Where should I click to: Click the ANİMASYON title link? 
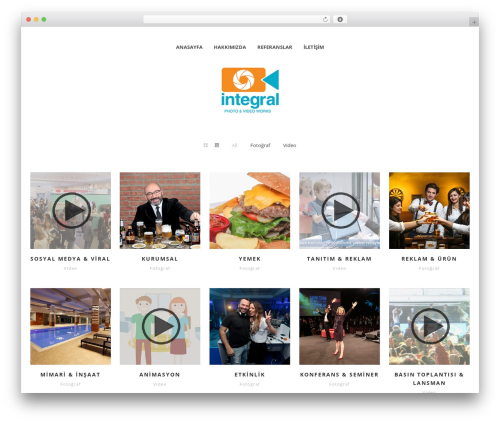coord(160,375)
